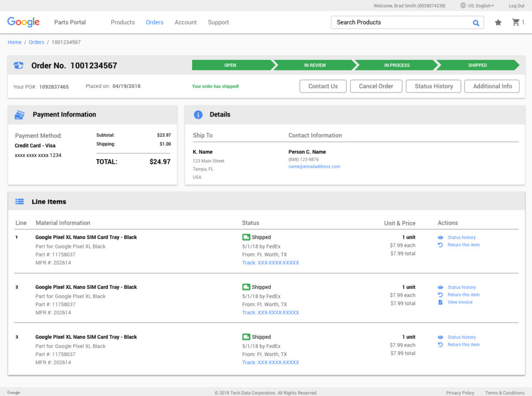532x396 pixels.
Task: Click the line 3 product name
Action: [86, 337]
